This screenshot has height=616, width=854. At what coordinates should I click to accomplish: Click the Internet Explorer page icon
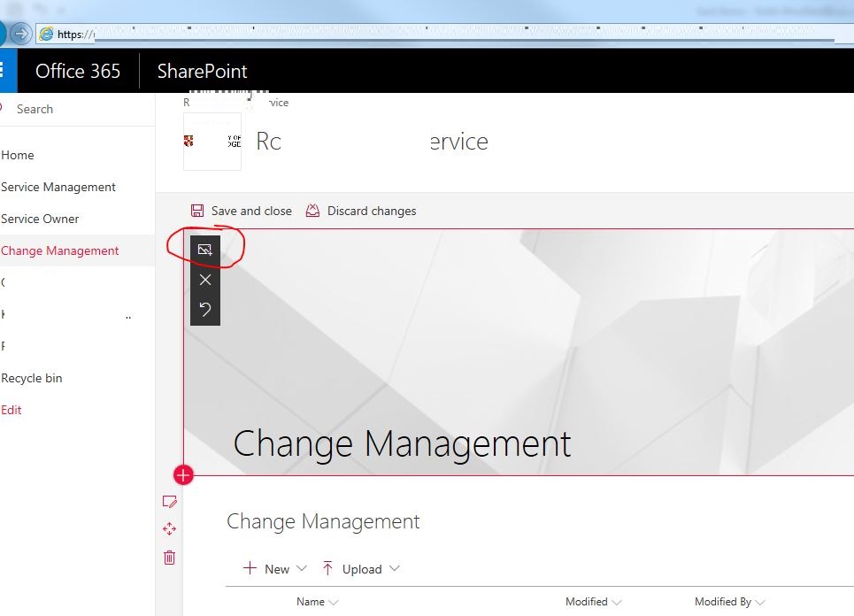coord(46,34)
